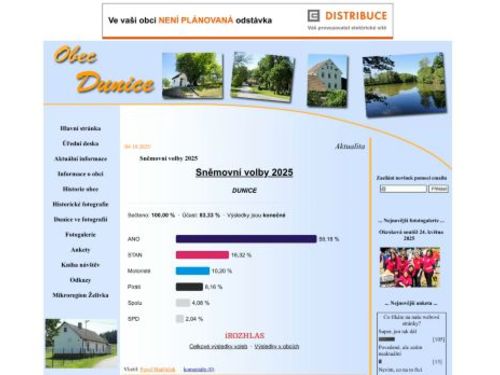Open Aktuální informace section
The image size is (500, 375).
coord(80,159)
